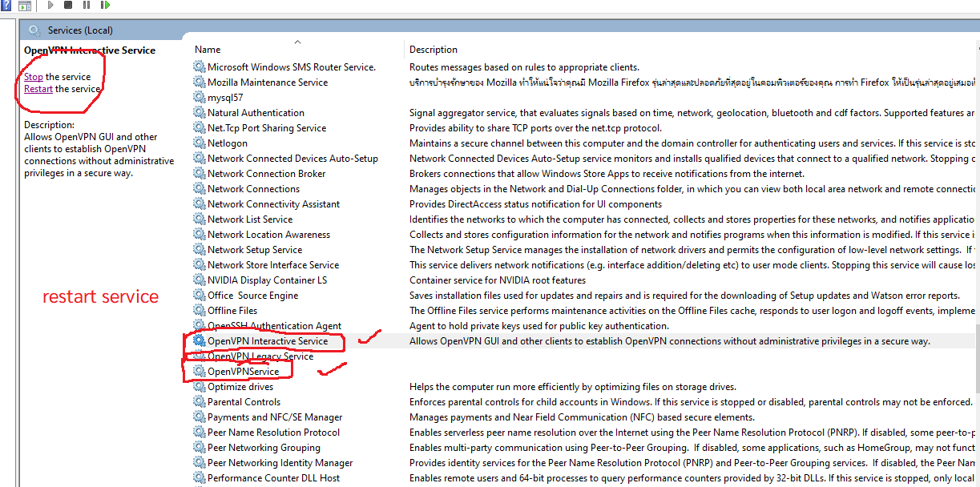
Task: Click the OpenVPNService gear icon
Action: coord(200,372)
